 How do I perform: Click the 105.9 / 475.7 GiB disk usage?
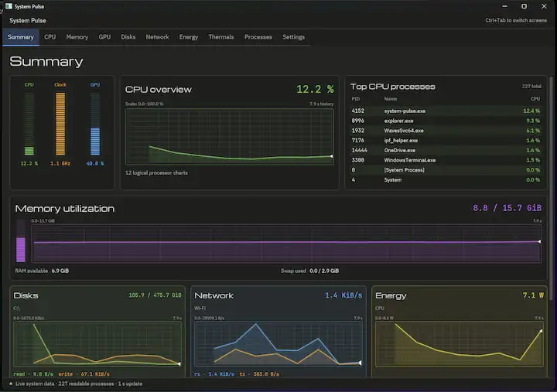(x=155, y=295)
